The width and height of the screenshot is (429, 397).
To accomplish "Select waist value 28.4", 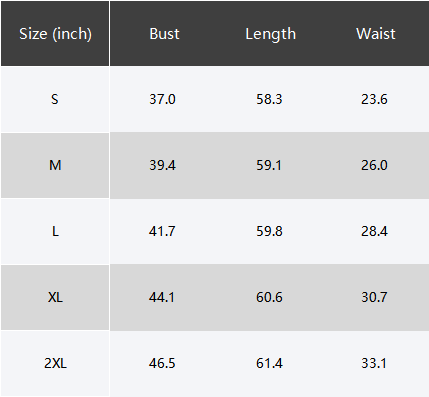I will 374,231.
